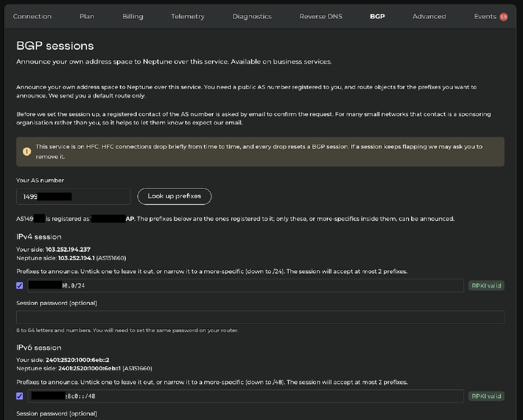
Task: Click the IPv6 address 2401:2520:1000:6eb::2
Action: click(x=77, y=360)
